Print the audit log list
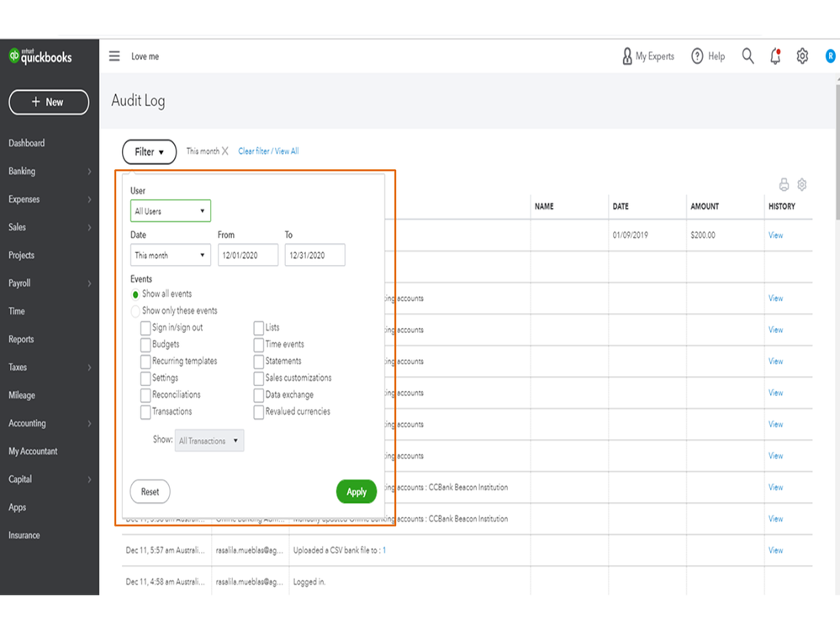Image resolution: width=840 pixels, height=630 pixels. click(x=784, y=185)
